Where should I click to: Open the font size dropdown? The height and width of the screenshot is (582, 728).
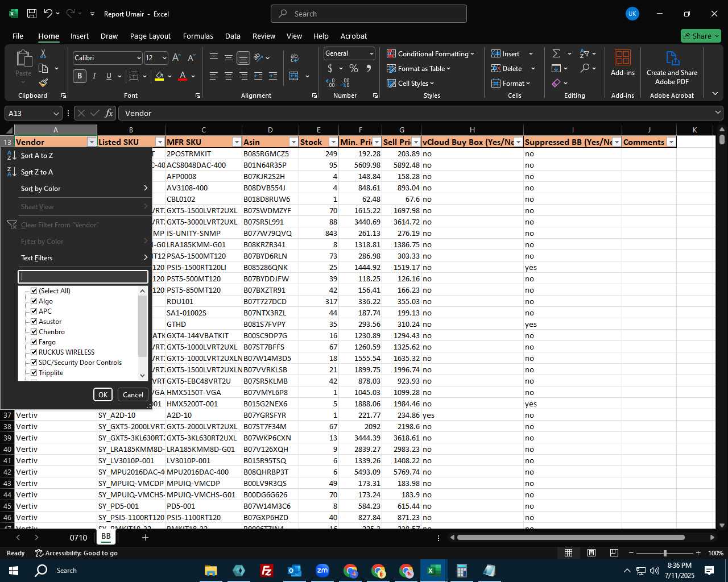(164, 58)
